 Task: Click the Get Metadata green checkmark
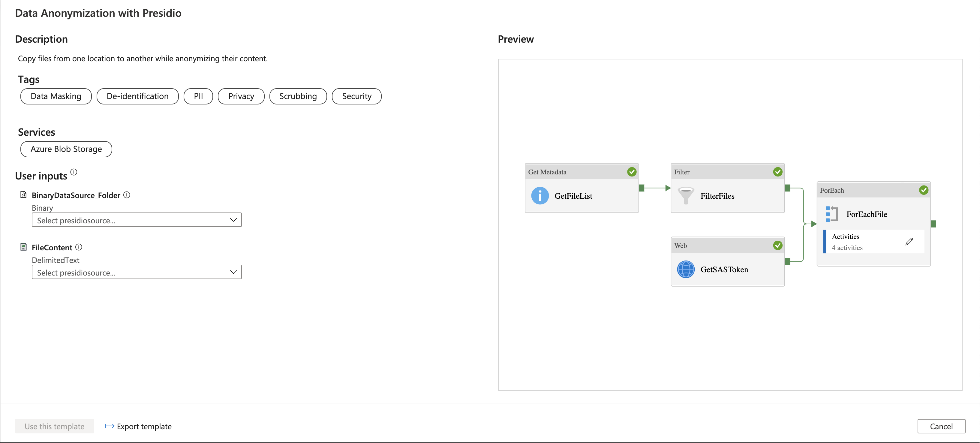tap(632, 172)
